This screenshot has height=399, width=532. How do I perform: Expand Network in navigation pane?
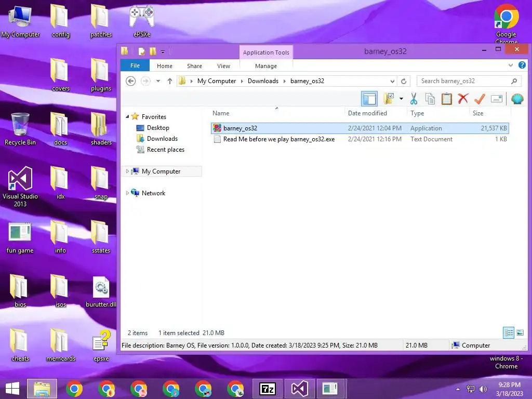click(127, 193)
